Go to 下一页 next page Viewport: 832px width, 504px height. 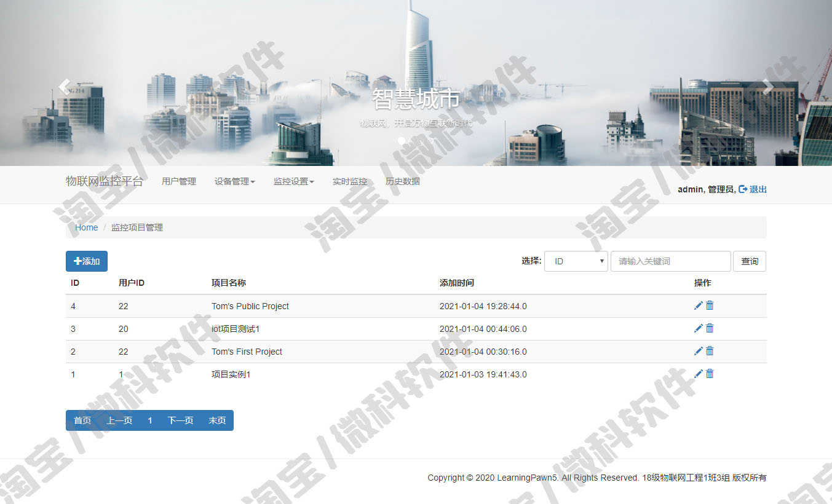[180, 420]
